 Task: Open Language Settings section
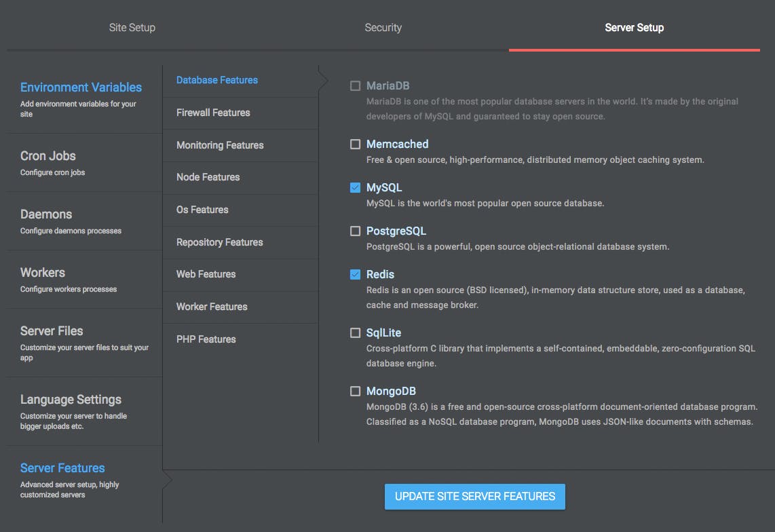click(71, 400)
